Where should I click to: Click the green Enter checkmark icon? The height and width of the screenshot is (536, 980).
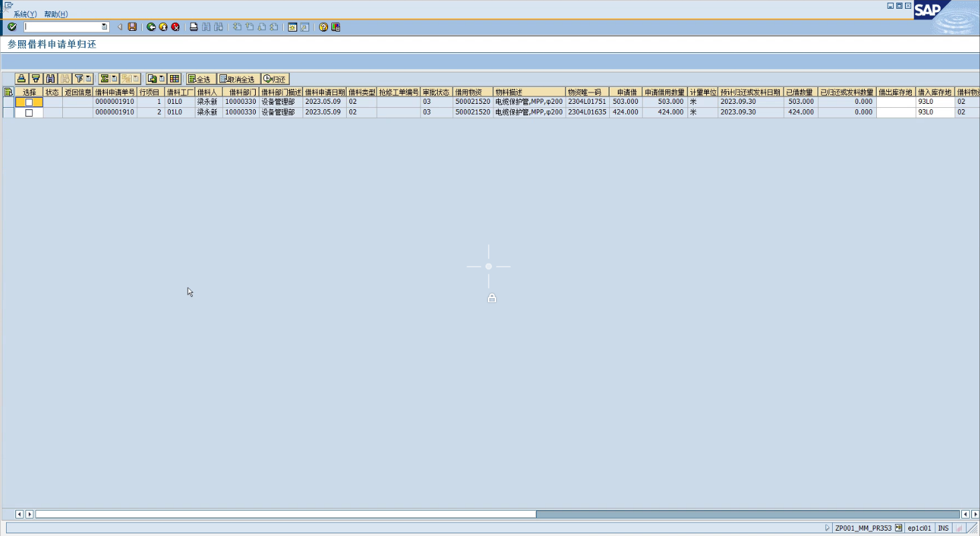(12, 27)
